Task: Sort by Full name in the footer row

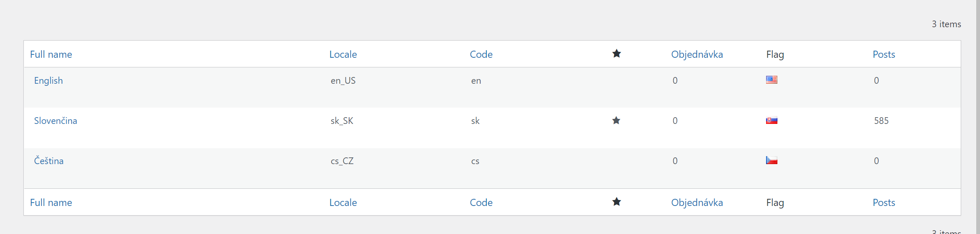Action: (51, 203)
